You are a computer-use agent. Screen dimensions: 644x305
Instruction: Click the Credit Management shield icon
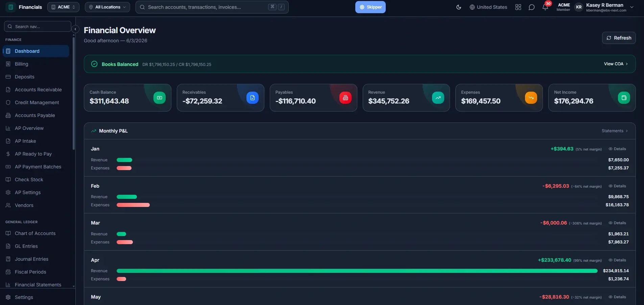[x=8, y=102]
